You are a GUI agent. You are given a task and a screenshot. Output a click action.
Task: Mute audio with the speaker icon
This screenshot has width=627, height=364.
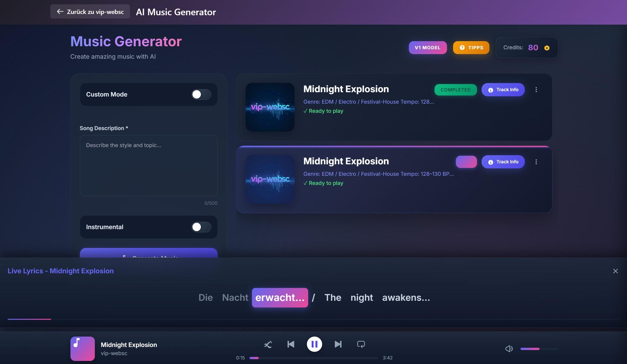(x=509, y=349)
